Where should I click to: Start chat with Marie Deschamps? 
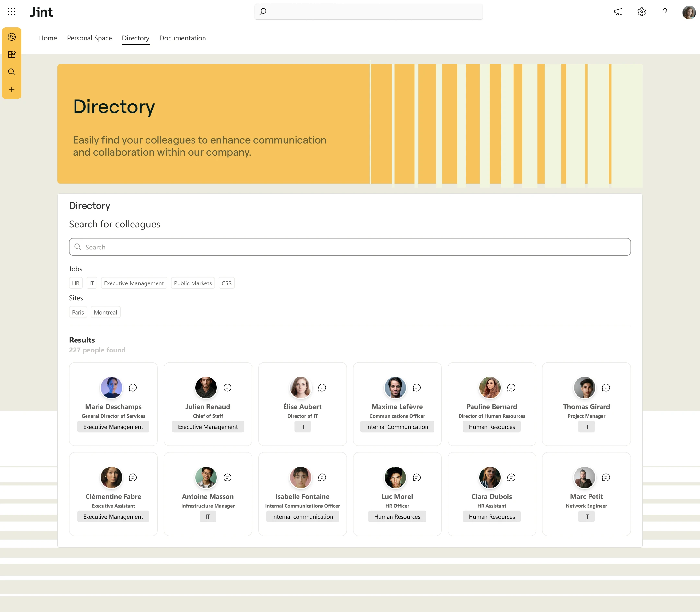tap(133, 387)
